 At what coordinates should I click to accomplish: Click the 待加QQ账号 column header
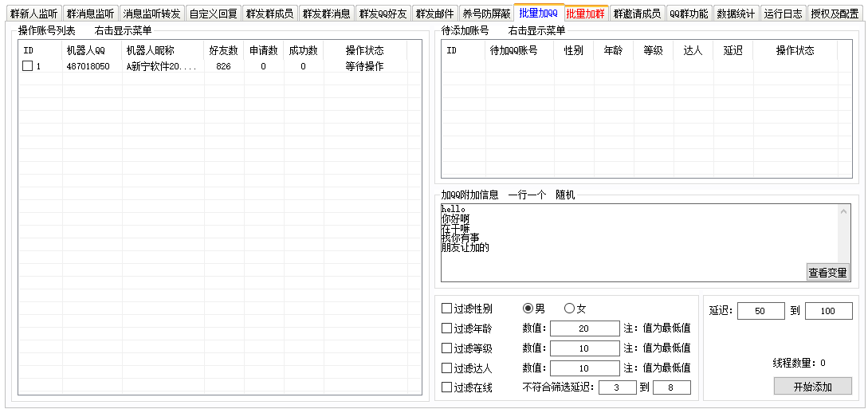520,51
